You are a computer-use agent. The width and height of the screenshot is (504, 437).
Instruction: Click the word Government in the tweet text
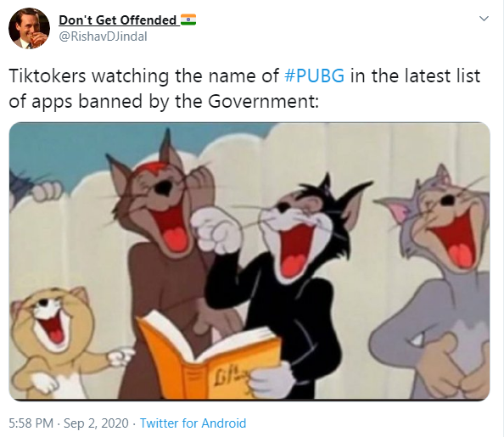click(x=261, y=102)
